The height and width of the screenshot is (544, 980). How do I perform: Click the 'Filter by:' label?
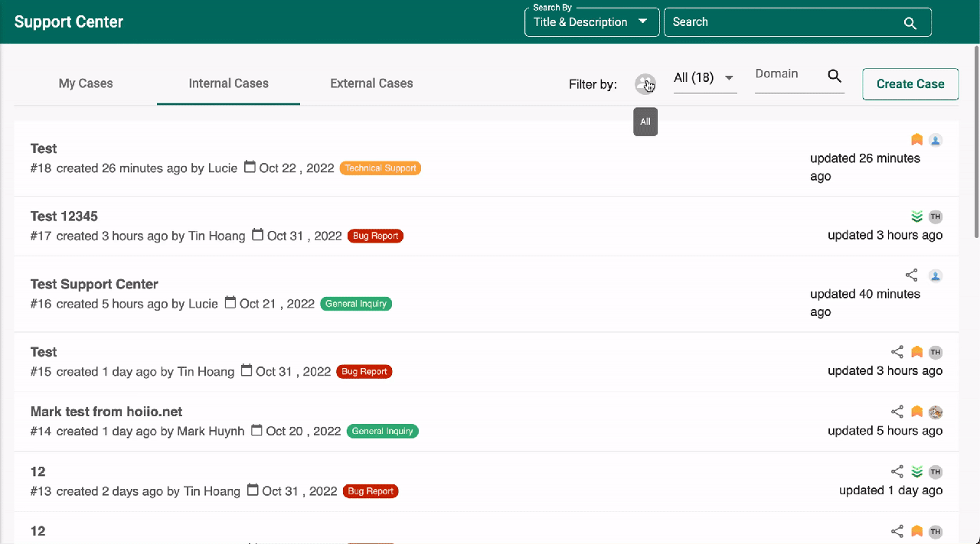tap(593, 84)
